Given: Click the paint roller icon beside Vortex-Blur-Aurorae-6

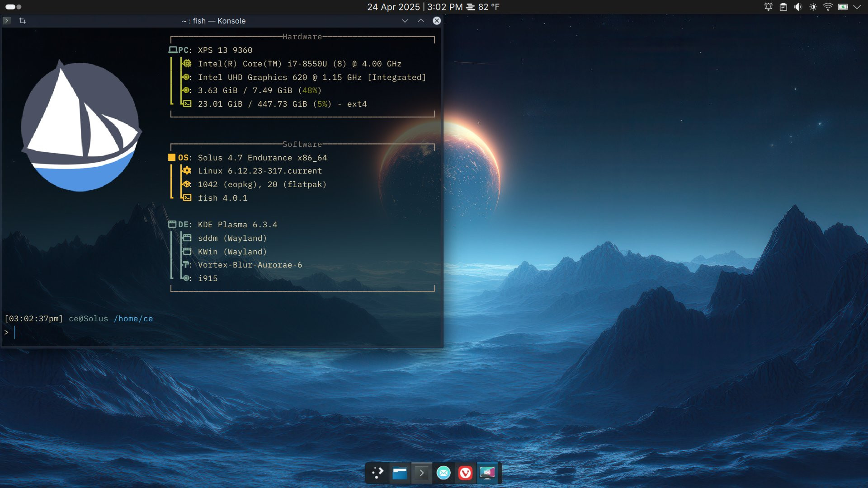Looking at the screenshot, I should 186,264.
